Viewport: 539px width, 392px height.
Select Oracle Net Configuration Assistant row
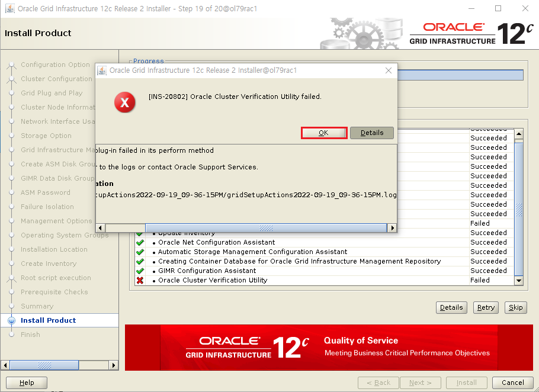pos(325,242)
